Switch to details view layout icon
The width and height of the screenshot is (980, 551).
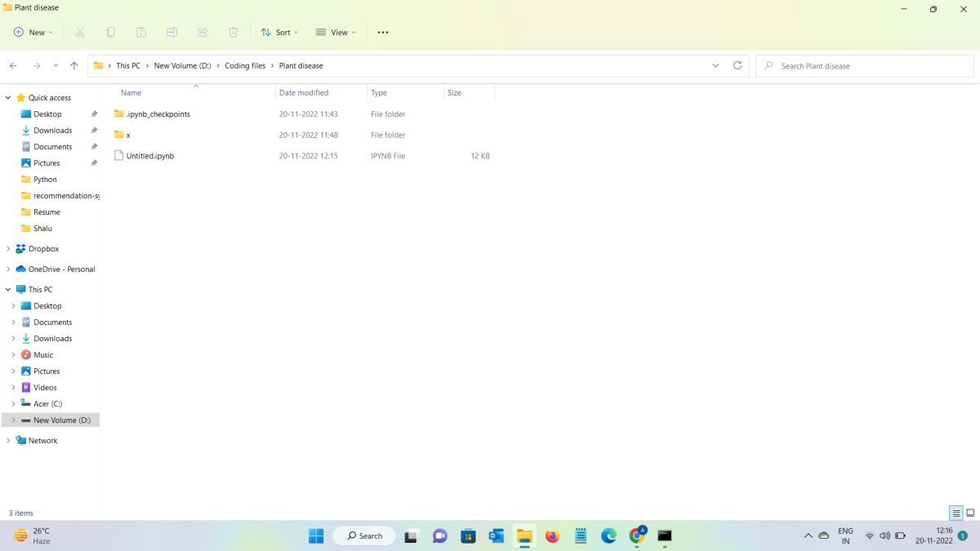coord(955,513)
